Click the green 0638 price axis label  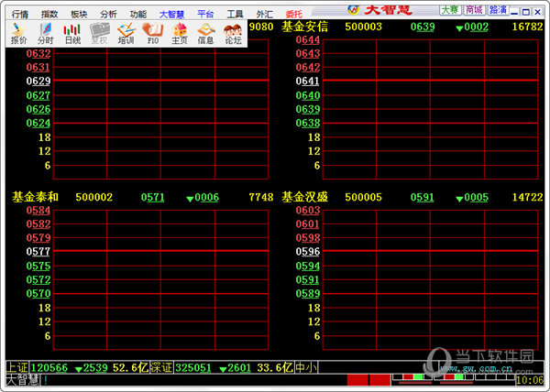pyautogui.click(x=308, y=124)
